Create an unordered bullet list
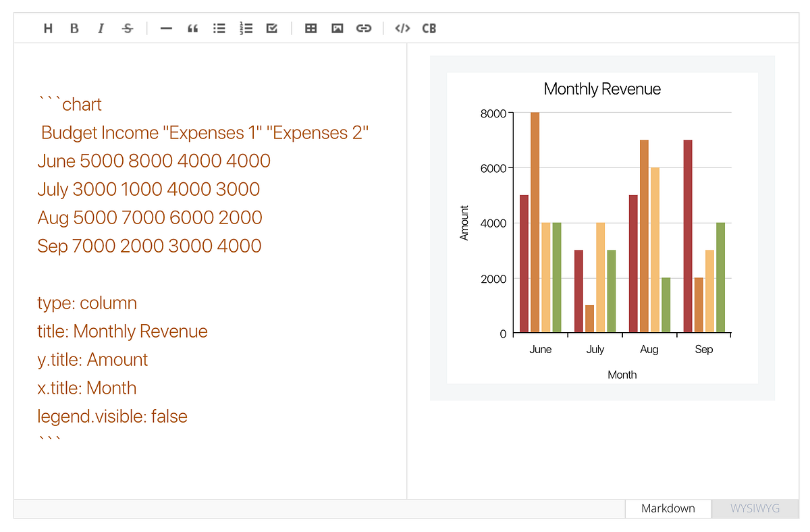 [219, 28]
